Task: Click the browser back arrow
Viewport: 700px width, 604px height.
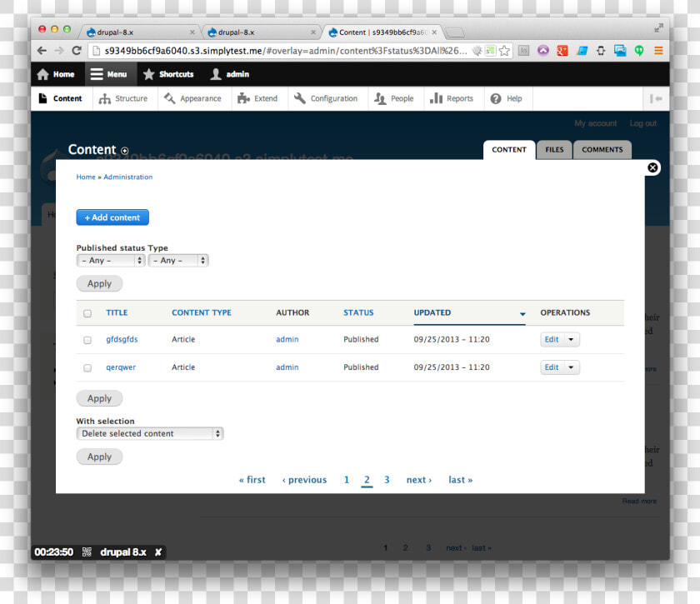Action: [42, 51]
